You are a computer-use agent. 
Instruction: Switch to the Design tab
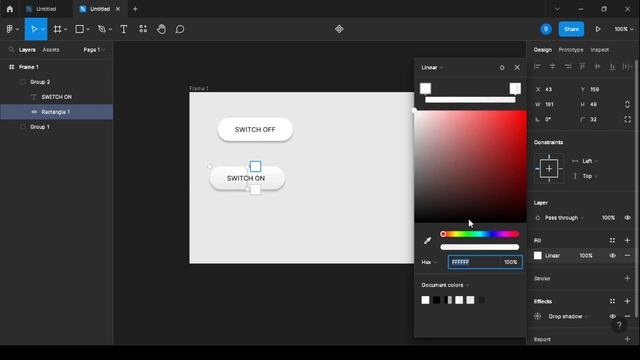(x=542, y=50)
